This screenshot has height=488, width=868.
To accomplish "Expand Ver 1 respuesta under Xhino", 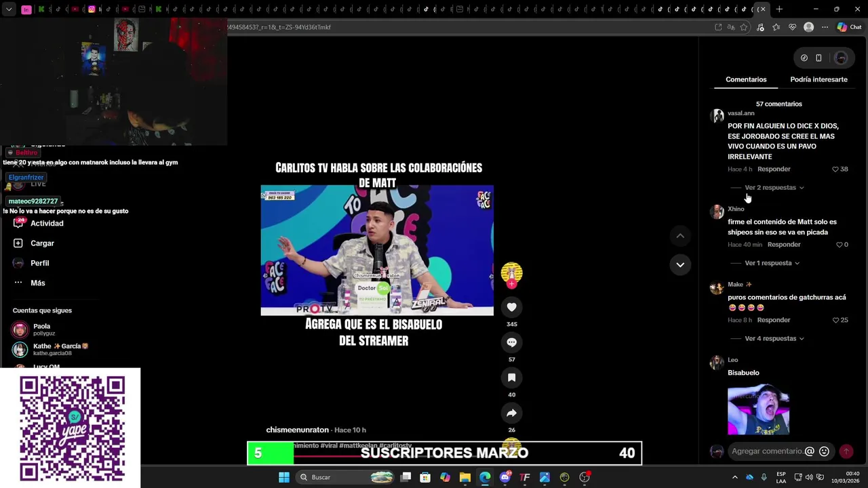I will (772, 263).
